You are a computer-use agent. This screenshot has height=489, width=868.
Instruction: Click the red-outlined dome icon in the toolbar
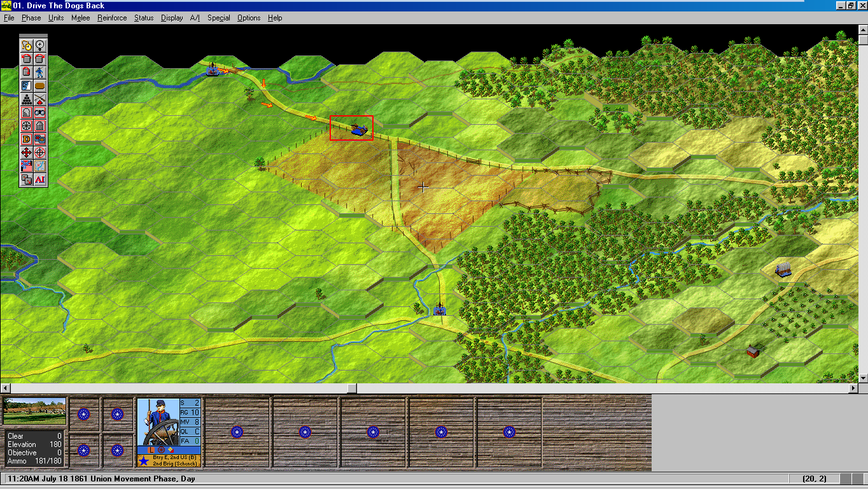point(26,113)
